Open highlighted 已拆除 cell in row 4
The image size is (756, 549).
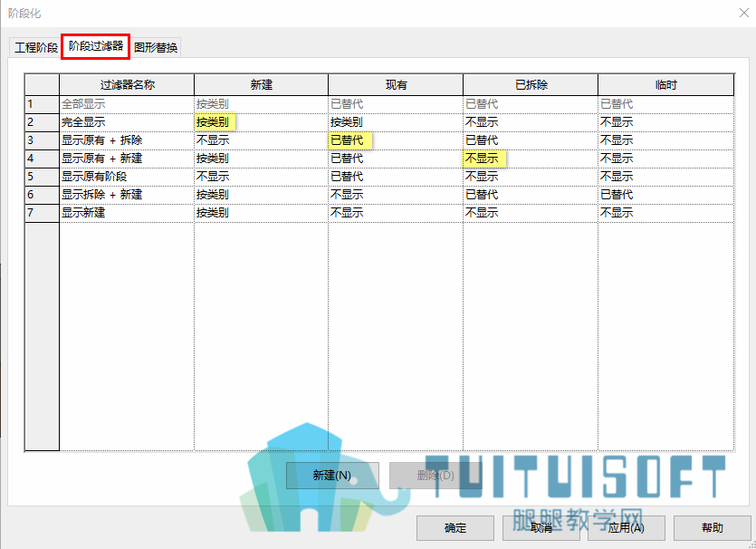tap(531, 159)
